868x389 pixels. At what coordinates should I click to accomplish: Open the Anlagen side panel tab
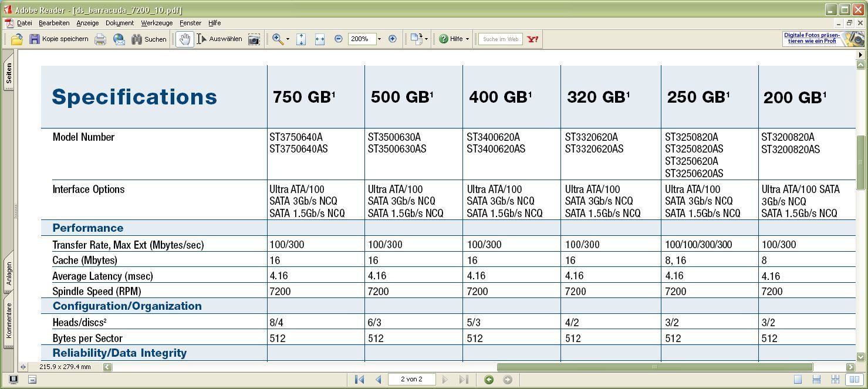(x=9, y=273)
